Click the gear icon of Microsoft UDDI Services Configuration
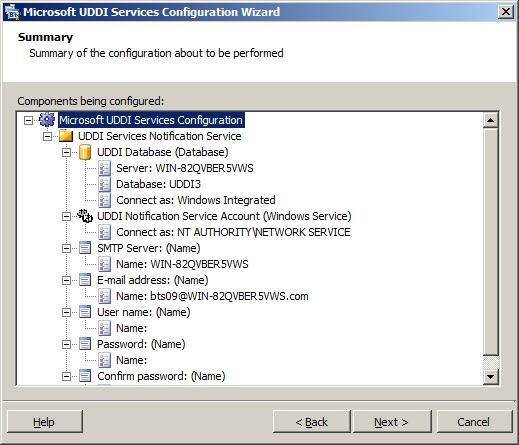The height and width of the screenshot is (445, 519). point(47,119)
